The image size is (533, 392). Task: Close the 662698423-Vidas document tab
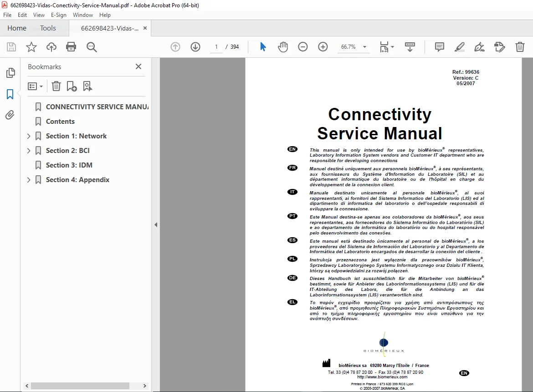[x=145, y=28]
